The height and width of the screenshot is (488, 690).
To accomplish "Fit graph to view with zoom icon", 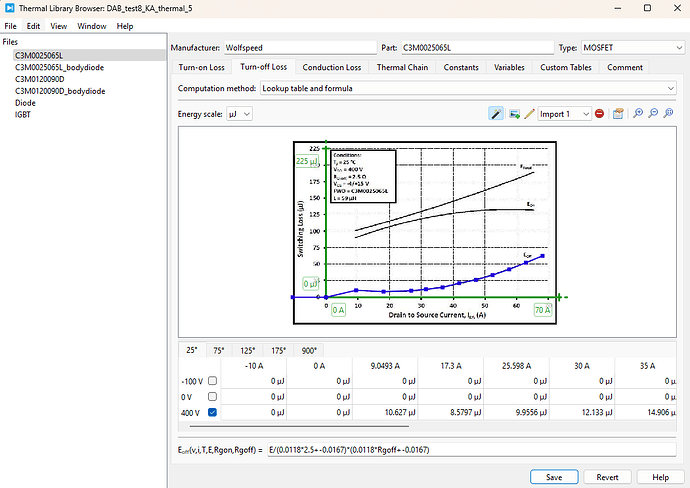I will [668, 114].
